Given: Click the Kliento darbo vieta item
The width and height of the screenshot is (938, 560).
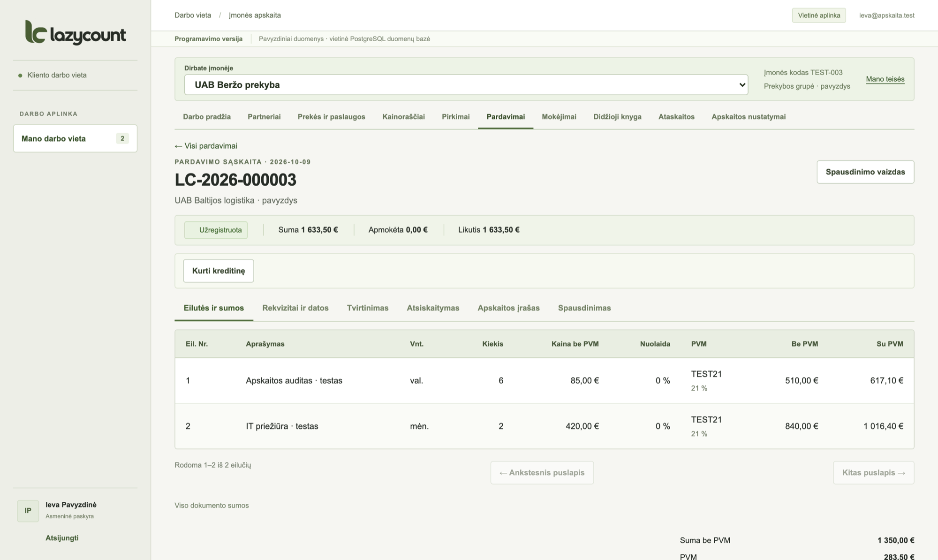Looking at the screenshot, I should [x=57, y=75].
